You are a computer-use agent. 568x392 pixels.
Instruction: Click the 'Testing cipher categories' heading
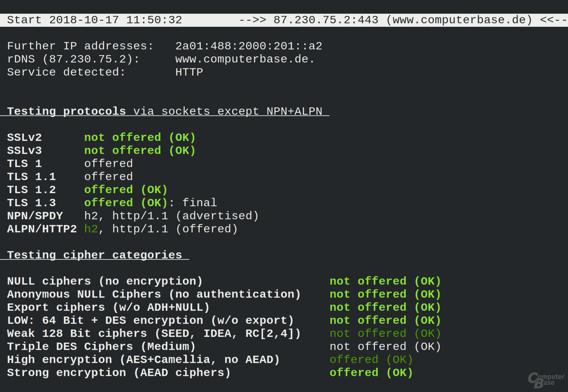(x=94, y=255)
